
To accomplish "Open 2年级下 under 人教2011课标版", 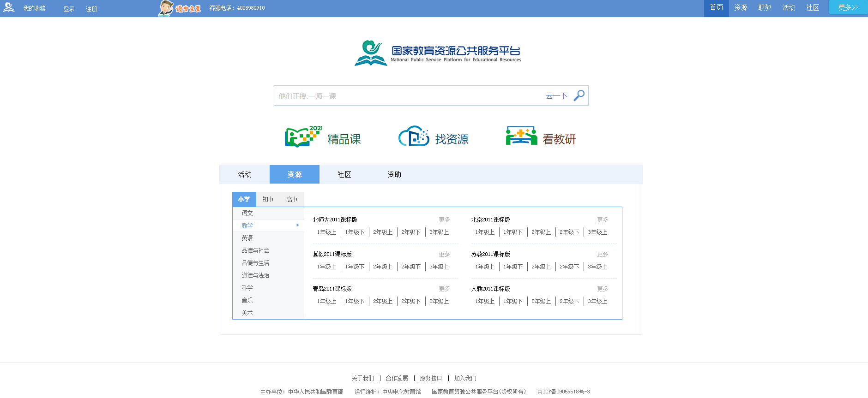I will (x=569, y=301).
